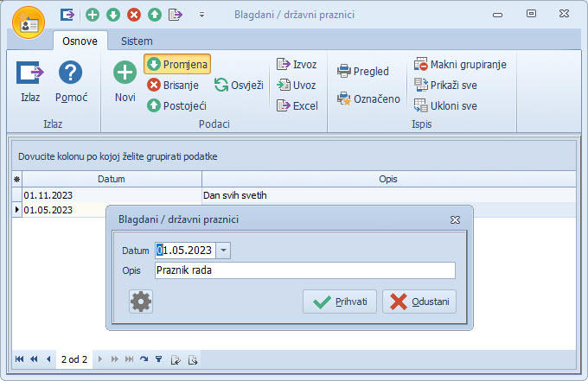This screenshot has width=588, height=381.
Task: Select the Osnove ribbon tab
Action: click(80, 41)
